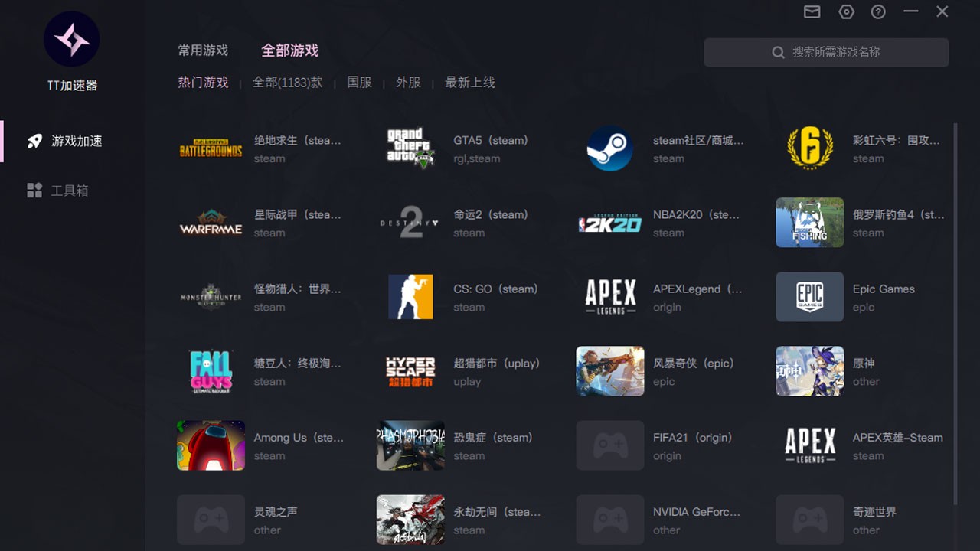The width and height of the screenshot is (980, 551).
Task: Click the CS: GO (steam) title
Action: (x=496, y=289)
